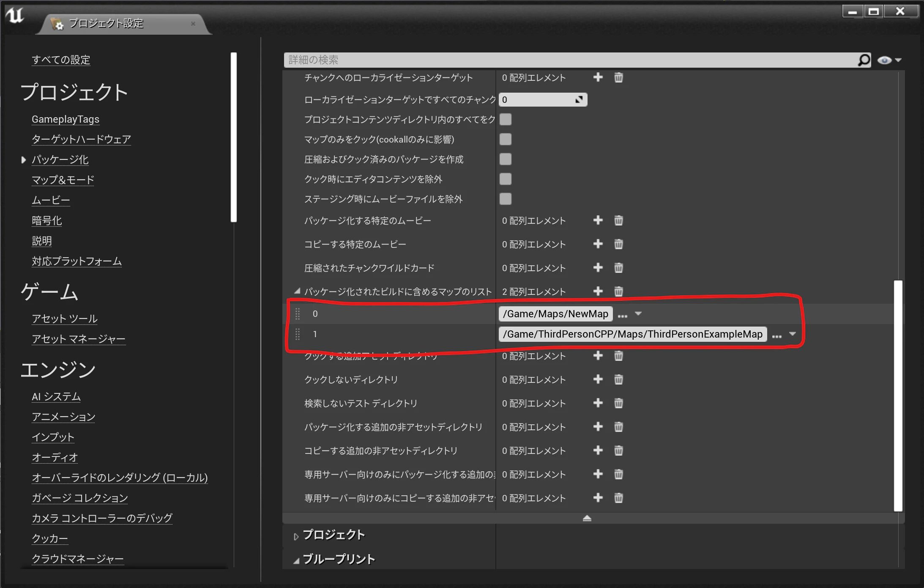
Task: Add element to クックしないディレクトリ
Action: click(x=598, y=379)
